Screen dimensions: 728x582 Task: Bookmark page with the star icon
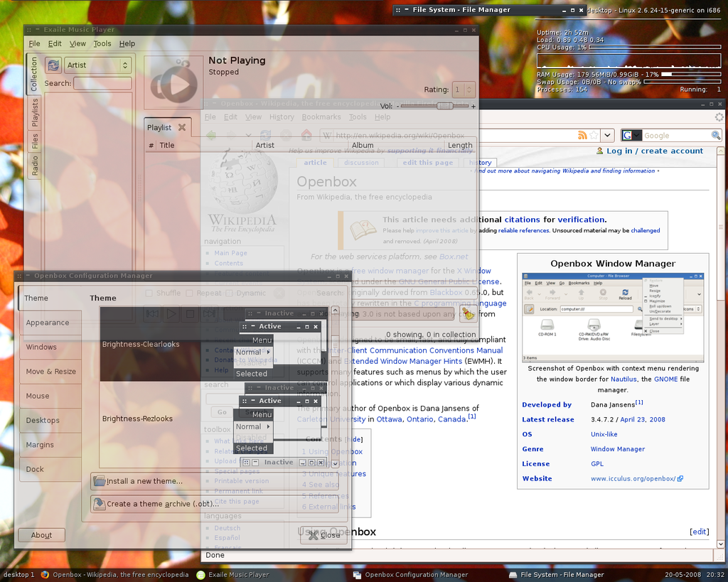[x=594, y=135]
